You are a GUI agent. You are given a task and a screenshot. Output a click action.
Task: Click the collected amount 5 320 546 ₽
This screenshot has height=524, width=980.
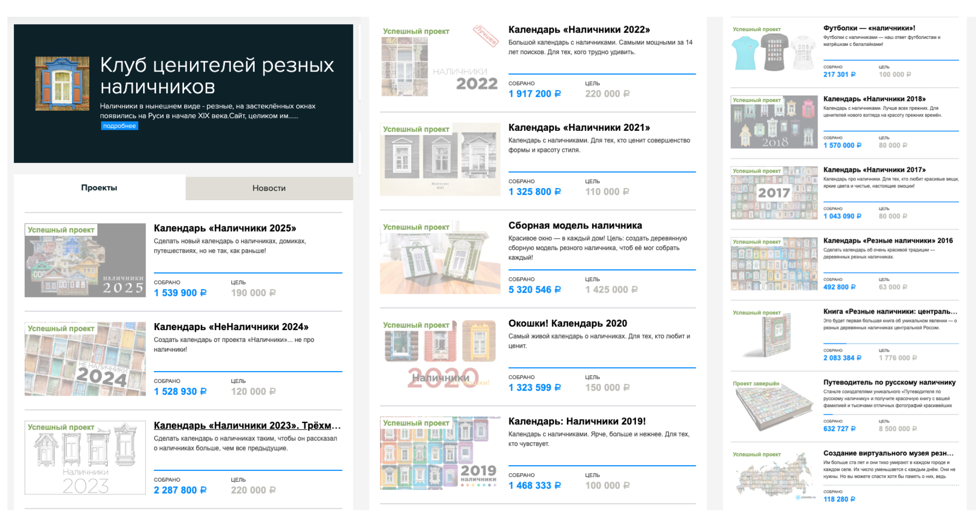(535, 290)
